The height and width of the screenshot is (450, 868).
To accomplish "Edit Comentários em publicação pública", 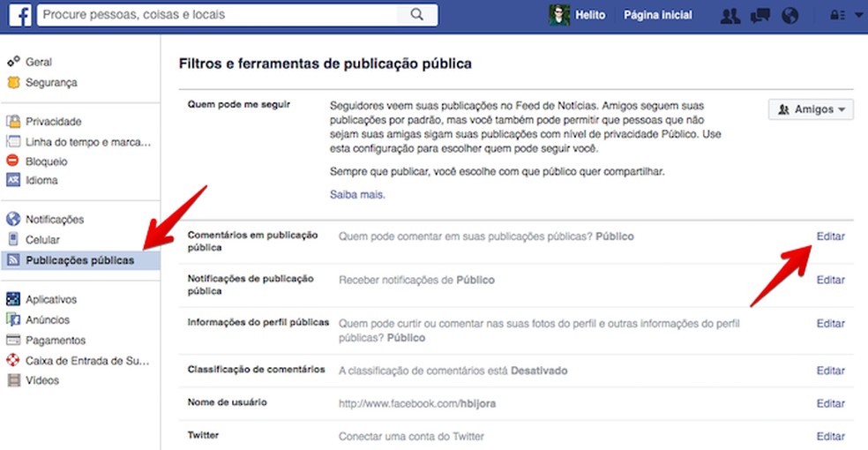I will [x=830, y=236].
